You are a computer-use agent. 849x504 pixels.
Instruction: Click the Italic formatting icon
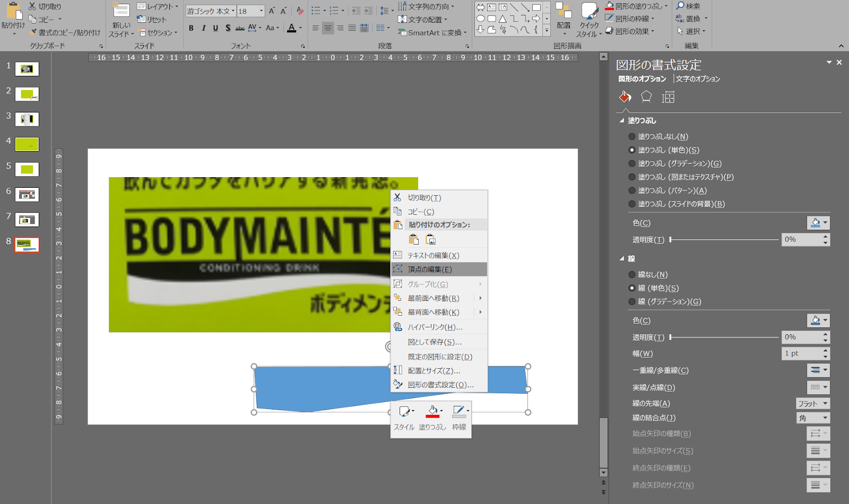pyautogui.click(x=203, y=28)
